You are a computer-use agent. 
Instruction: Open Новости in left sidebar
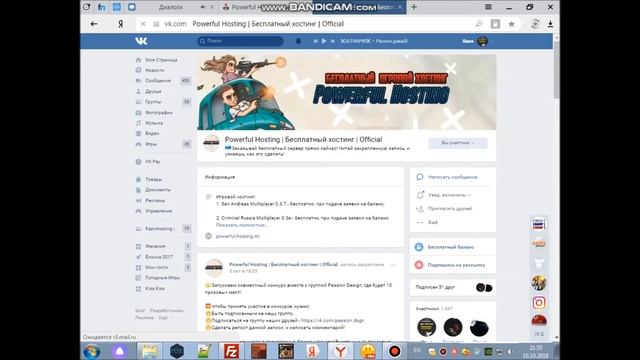click(154, 70)
